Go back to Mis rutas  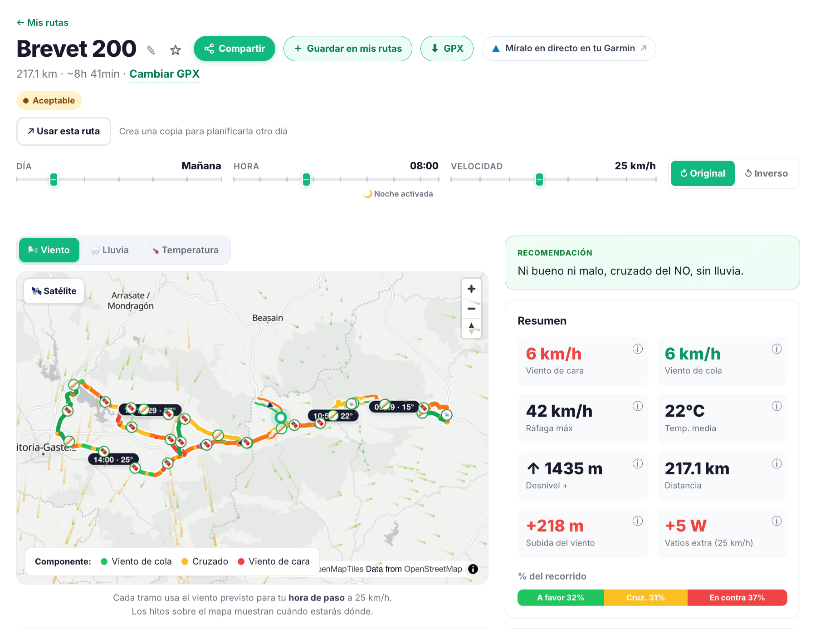(42, 23)
